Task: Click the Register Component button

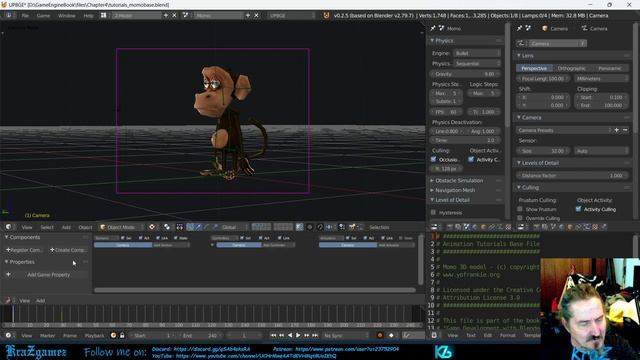Action: (x=24, y=249)
